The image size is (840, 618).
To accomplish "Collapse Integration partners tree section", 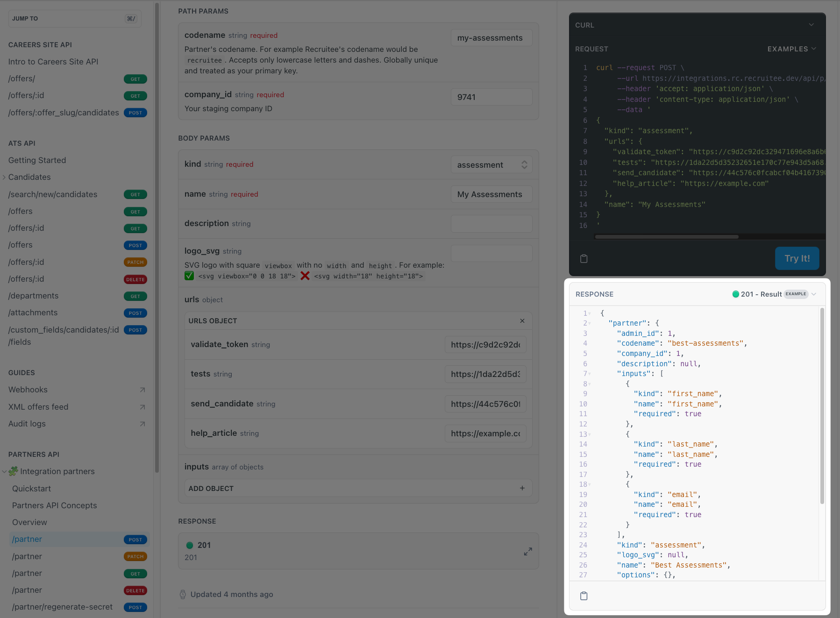I will click(4, 472).
